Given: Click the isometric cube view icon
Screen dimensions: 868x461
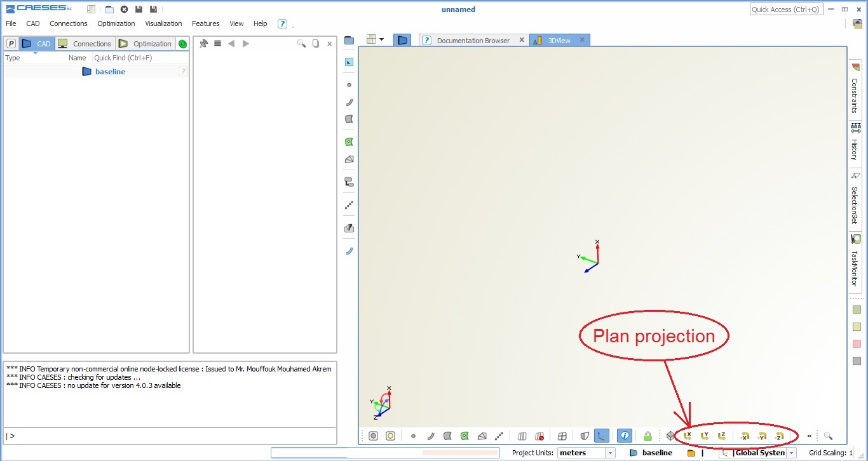Looking at the screenshot, I should click(670, 436).
